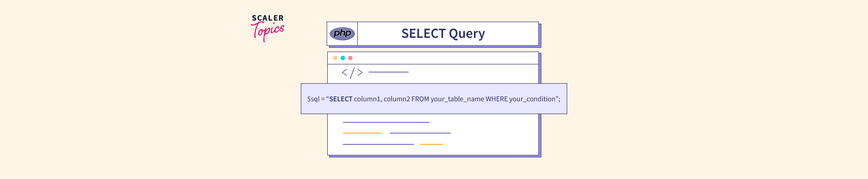Click the $sql variable

point(313,99)
